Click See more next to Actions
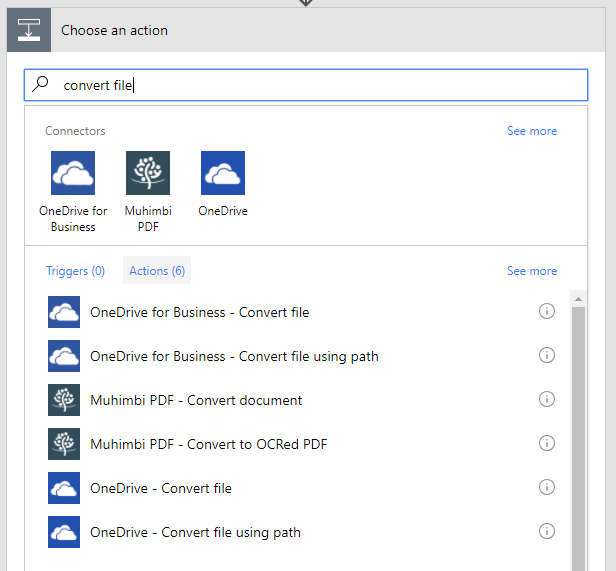Viewport: 616px width, 571px height. (532, 271)
